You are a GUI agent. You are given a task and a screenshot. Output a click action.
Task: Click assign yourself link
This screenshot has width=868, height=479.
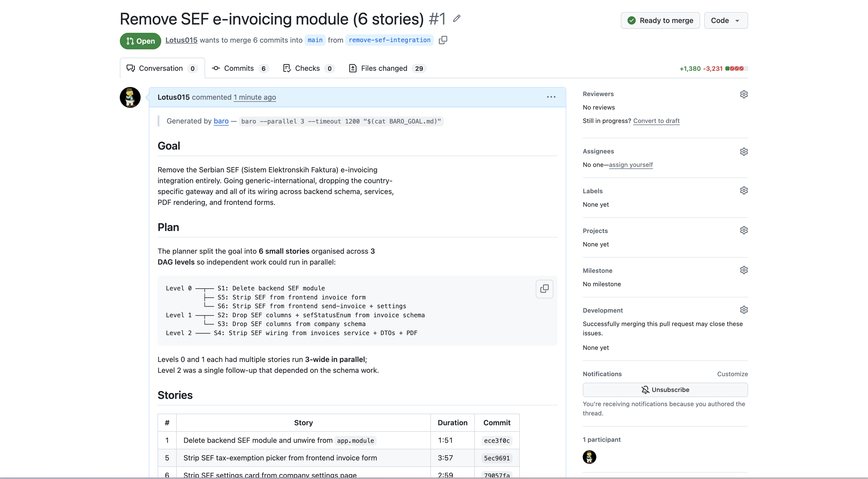pyautogui.click(x=631, y=165)
